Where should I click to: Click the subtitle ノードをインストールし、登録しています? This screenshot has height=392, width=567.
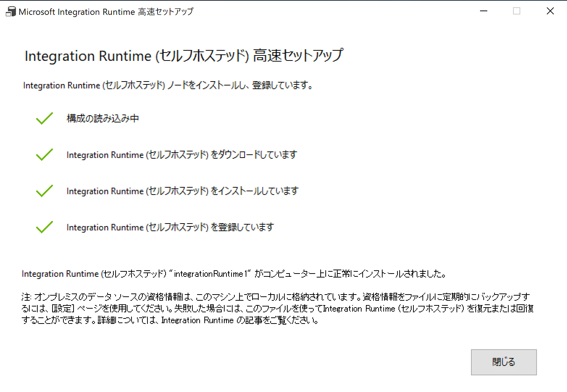coord(168,85)
